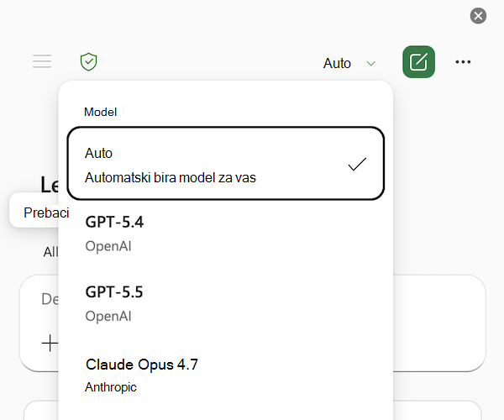
Task: Click the green shield protection icon
Action: pos(88,61)
